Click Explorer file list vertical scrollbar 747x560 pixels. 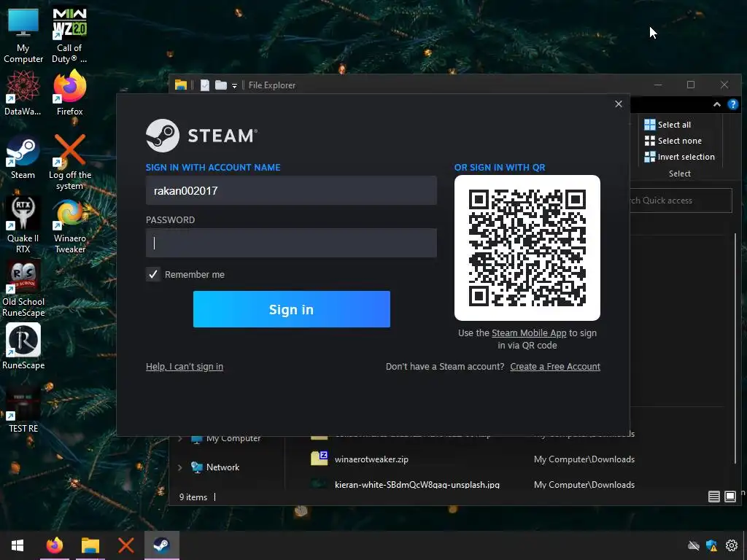click(735, 348)
